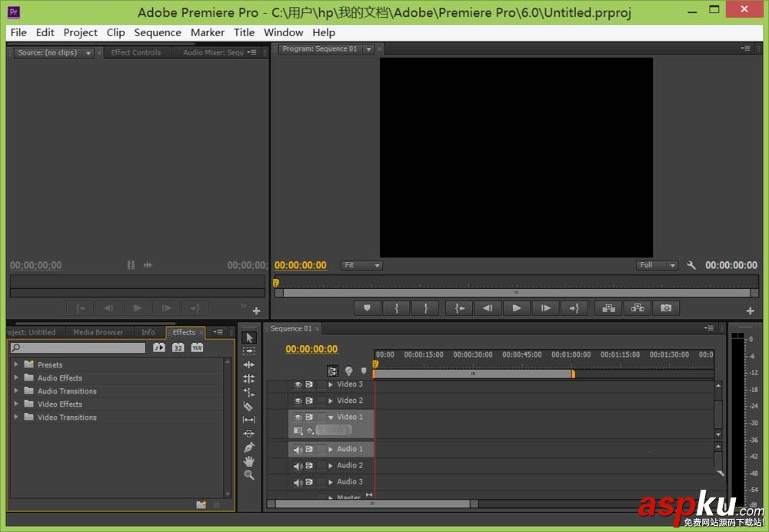Expand the Audio Effects folder
Screen dimensions: 769x532
point(16,377)
